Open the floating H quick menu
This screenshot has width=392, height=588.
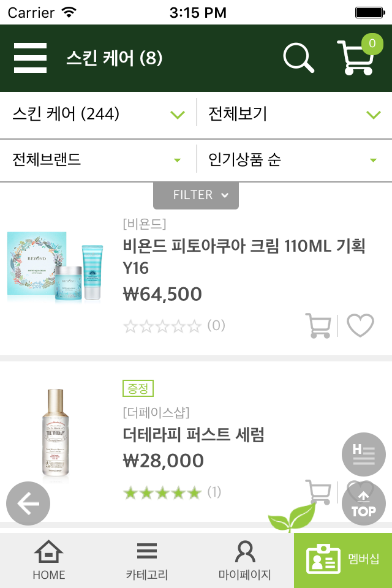pyautogui.click(x=363, y=454)
